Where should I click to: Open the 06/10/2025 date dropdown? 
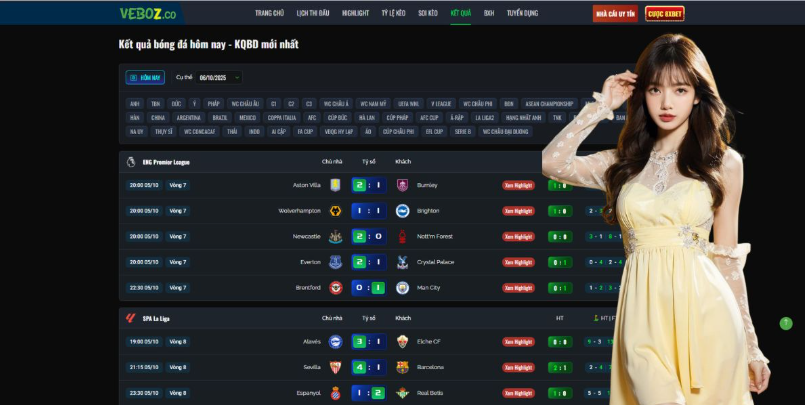(x=219, y=78)
